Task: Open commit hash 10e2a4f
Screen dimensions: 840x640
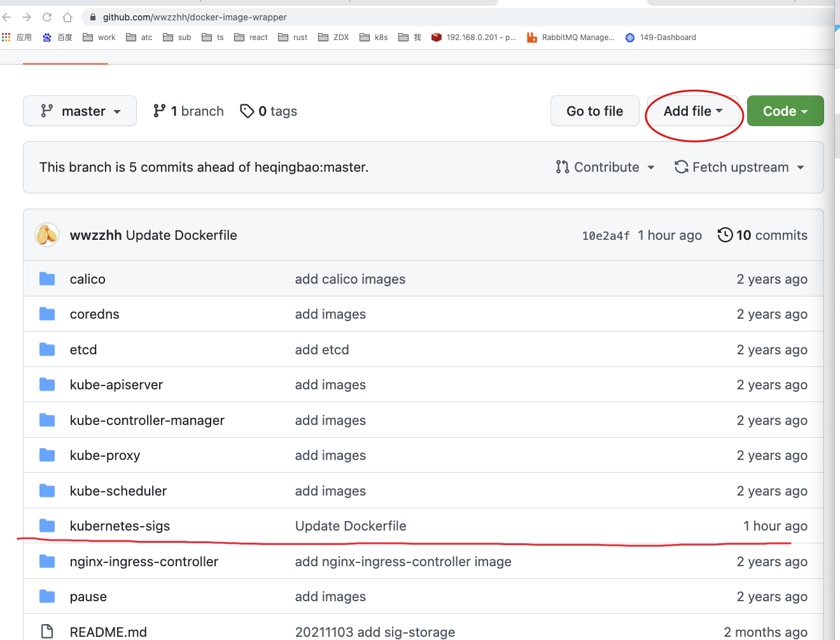Action: pos(606,235)
